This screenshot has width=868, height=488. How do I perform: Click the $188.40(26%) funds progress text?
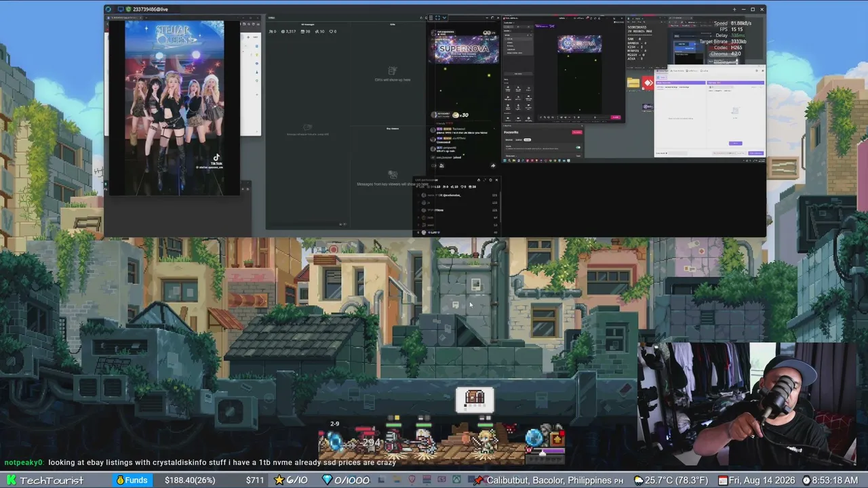click(190, 481)
